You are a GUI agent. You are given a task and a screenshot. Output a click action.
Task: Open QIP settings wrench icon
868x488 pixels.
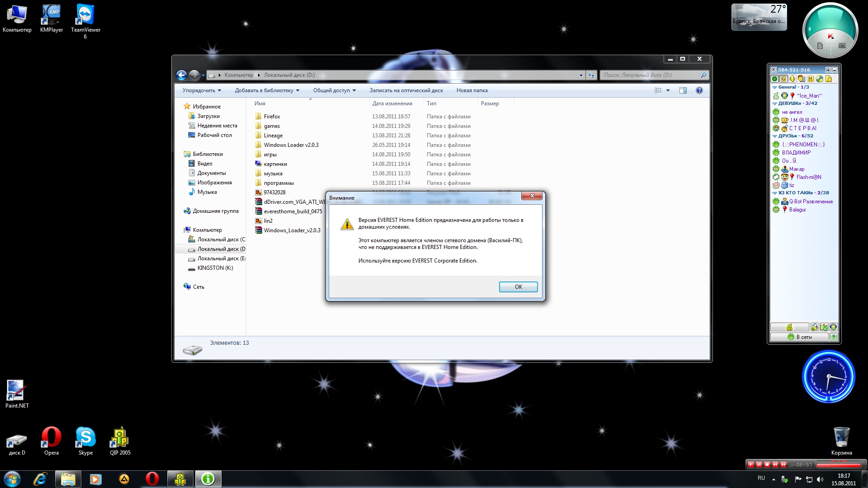point(820,79)
